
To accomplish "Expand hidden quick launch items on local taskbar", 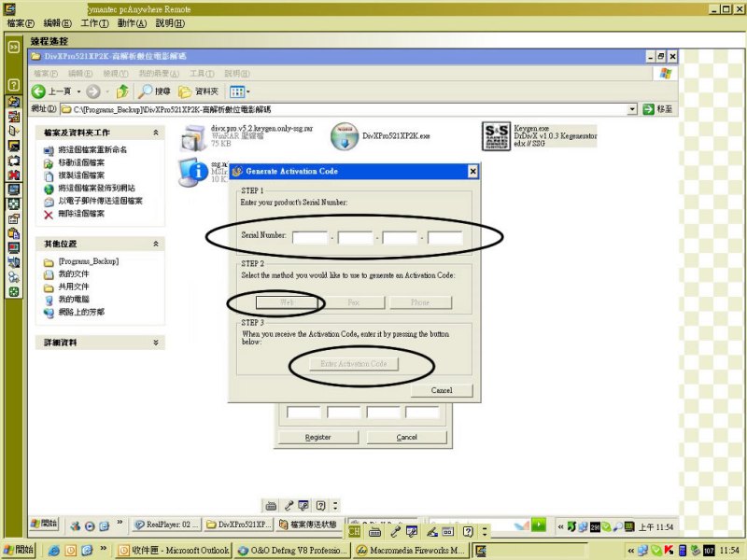I will click(103, 549).
